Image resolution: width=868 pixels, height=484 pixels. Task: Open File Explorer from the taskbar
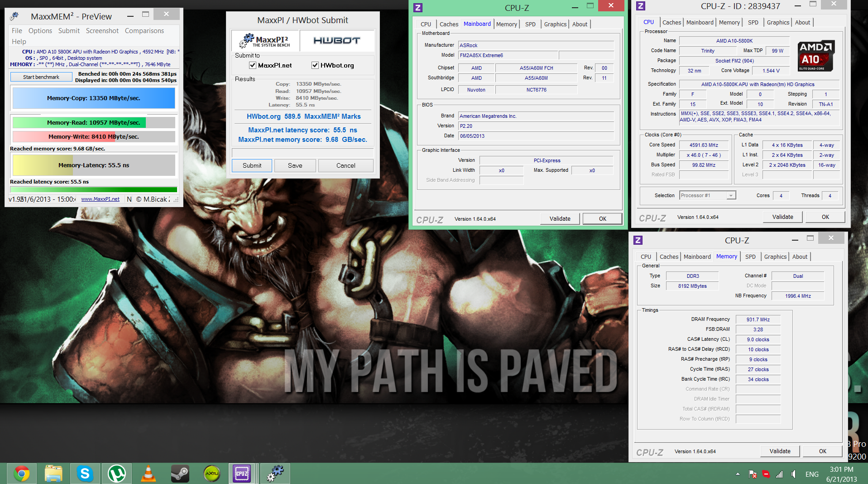(x=53, y=474)
